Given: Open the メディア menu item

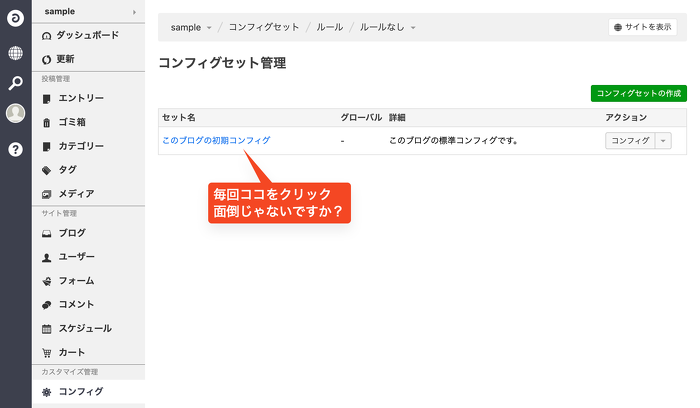Looking at the screenshot, I should (76, 194).
